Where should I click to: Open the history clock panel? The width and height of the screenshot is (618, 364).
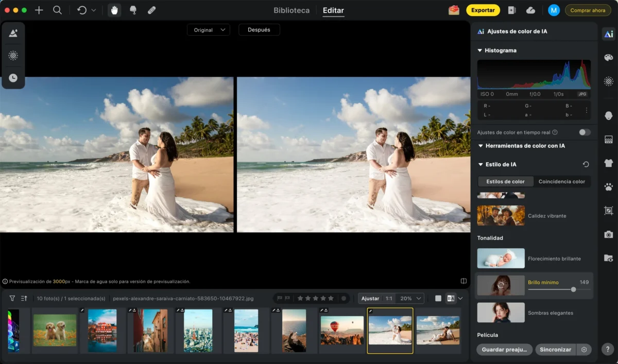13,78
